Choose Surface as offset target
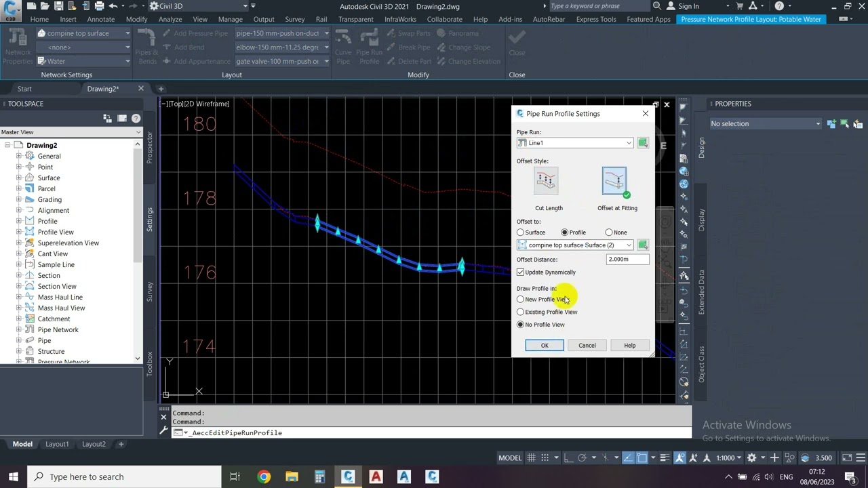 click(521, 232)
